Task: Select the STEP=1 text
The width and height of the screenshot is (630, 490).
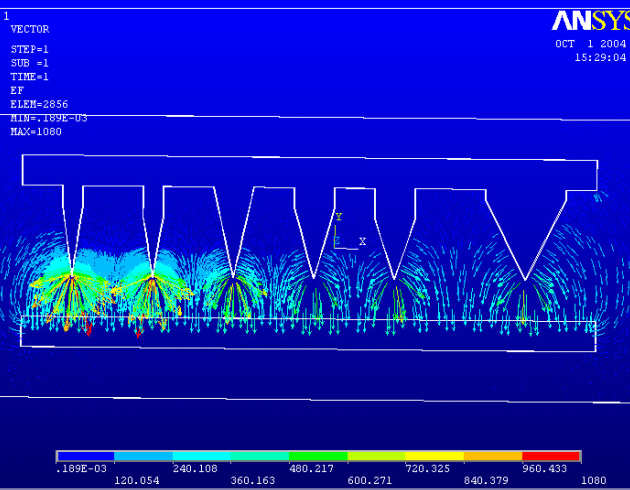Action: pos(29,49)
